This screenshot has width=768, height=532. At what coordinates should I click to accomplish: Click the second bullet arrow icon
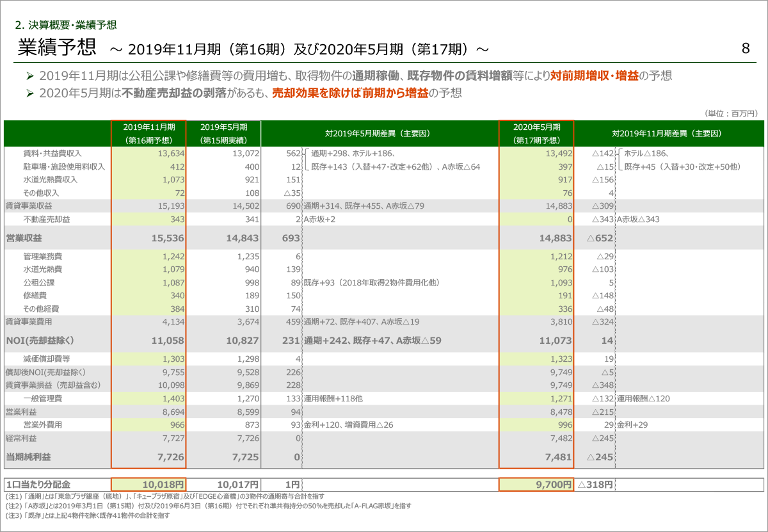(x=29, y=93)
